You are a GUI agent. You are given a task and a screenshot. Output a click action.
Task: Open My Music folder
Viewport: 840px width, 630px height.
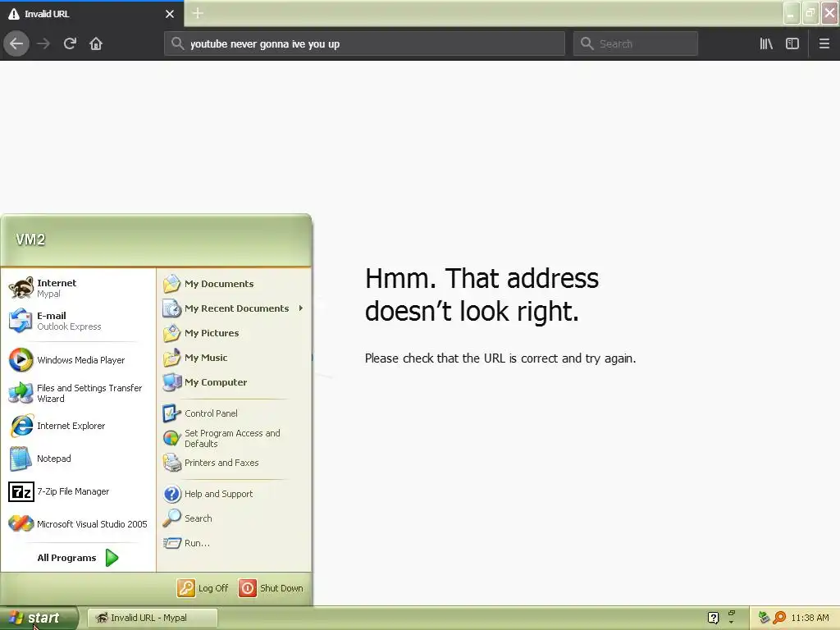click(x=234, y=358)
